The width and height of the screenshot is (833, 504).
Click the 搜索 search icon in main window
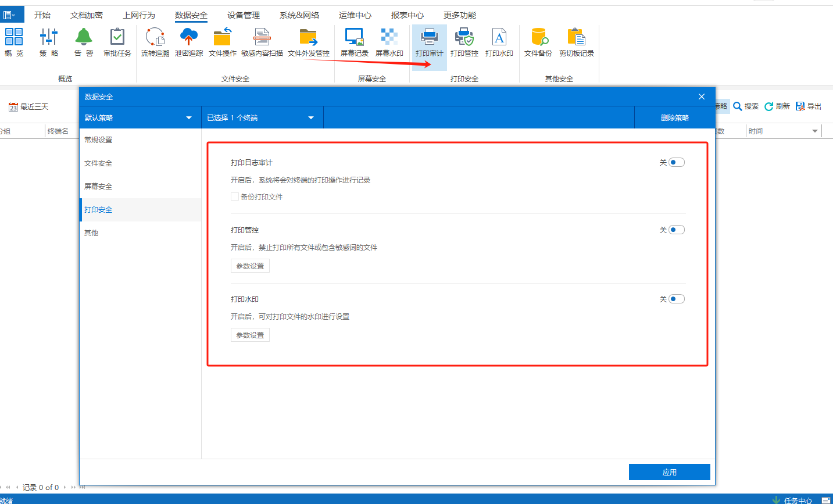point(746,106)
